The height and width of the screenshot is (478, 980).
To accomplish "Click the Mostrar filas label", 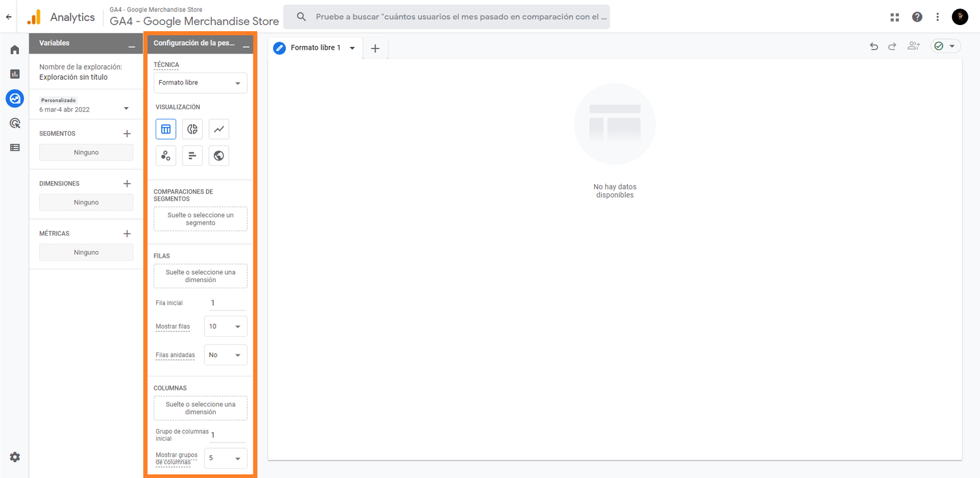I will (173, 327).
